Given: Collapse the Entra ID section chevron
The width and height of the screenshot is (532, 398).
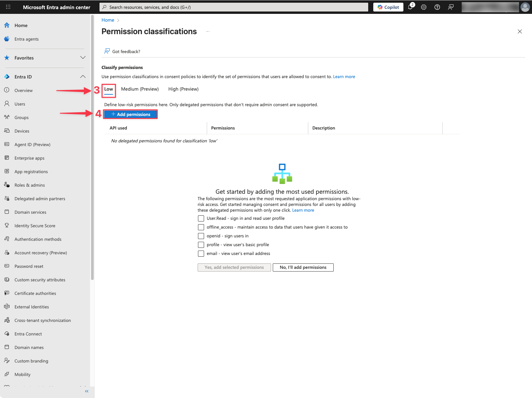Looking at the screenshot, I should coord(83,76).
